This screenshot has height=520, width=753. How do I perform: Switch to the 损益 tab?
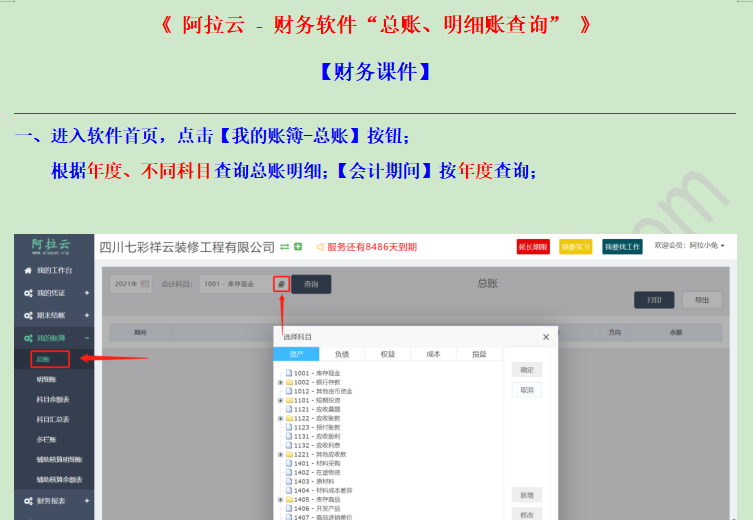click(479, 354)
